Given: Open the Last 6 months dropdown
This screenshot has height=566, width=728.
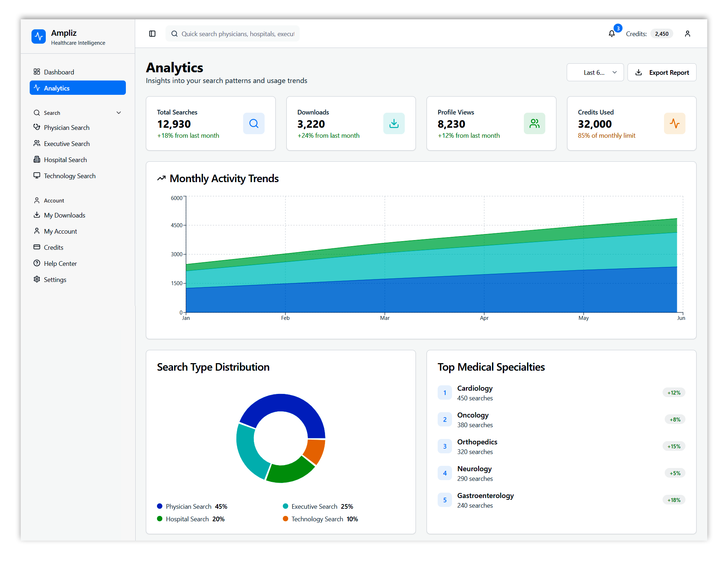Looking at the screenshot, I should [595, 72].
